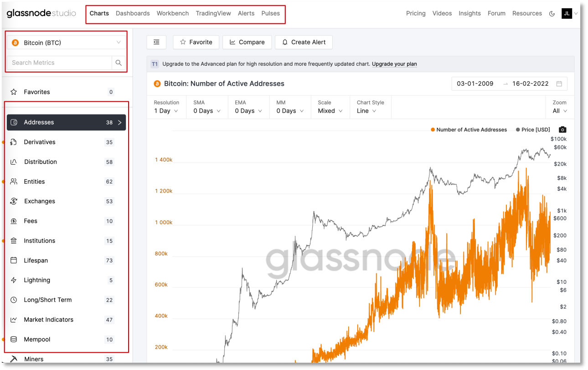Open the Videos link

(442, 13)
